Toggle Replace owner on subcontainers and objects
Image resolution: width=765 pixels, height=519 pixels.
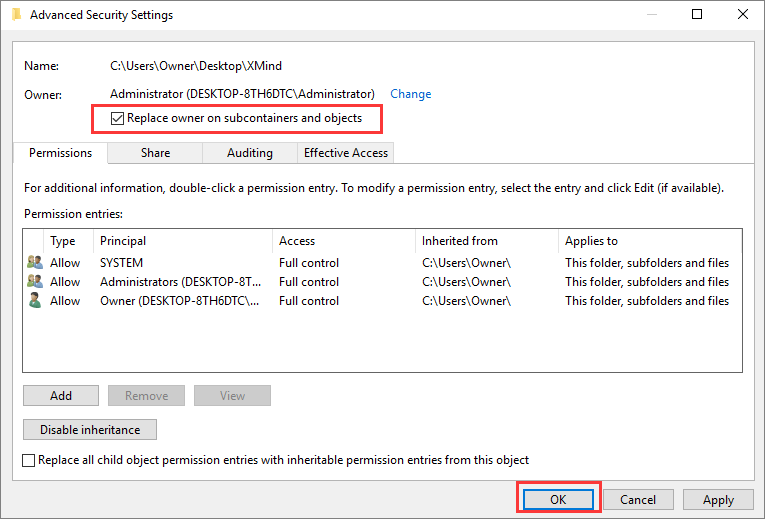(118, 118)
